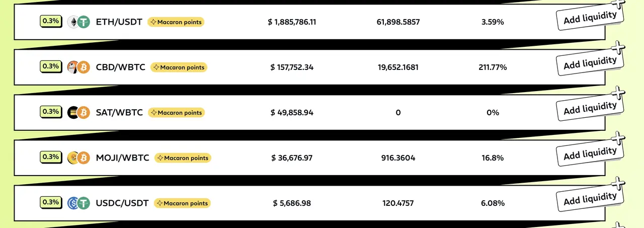This screenshot has width=644, height=228.
Task: Click the USDC/USDT token pair icon
Action: (78, 203)
